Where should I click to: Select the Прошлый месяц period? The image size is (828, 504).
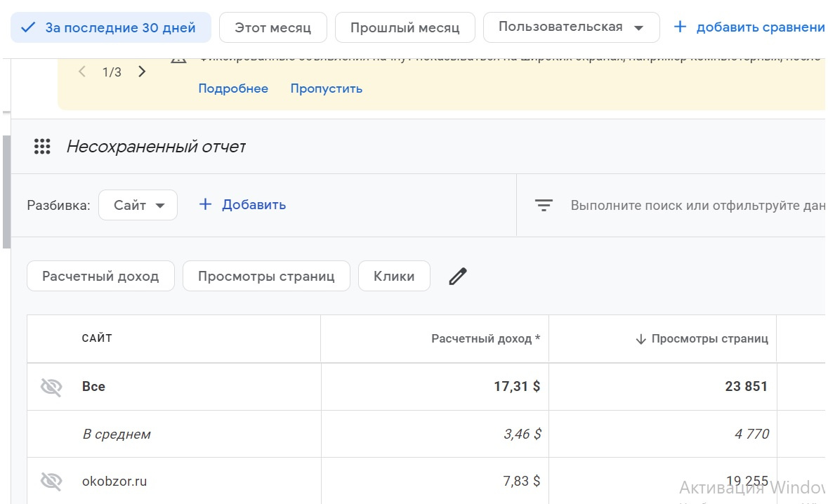coord(405,28)
